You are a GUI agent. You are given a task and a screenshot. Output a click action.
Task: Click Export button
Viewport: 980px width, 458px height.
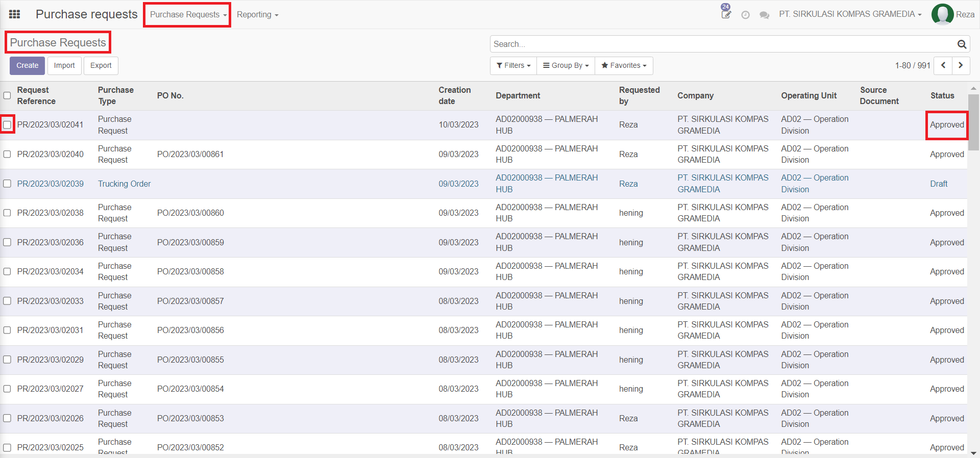[101, 65]
